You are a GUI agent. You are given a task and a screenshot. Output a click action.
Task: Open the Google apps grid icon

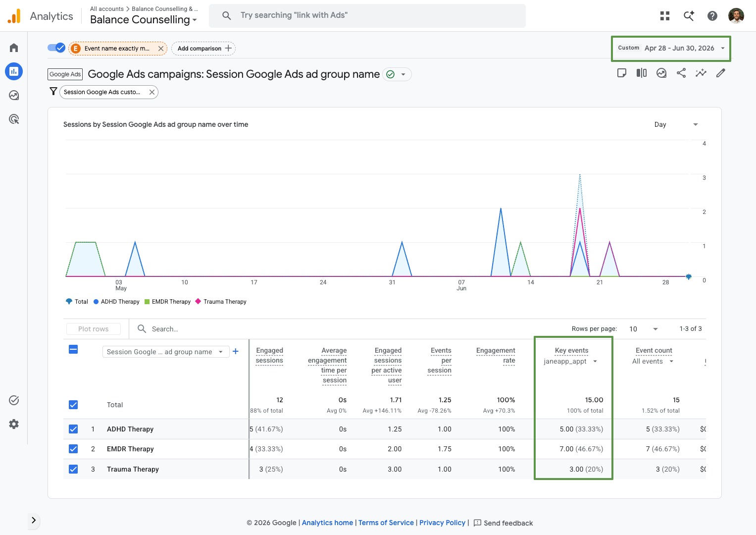tap(665, 16)
